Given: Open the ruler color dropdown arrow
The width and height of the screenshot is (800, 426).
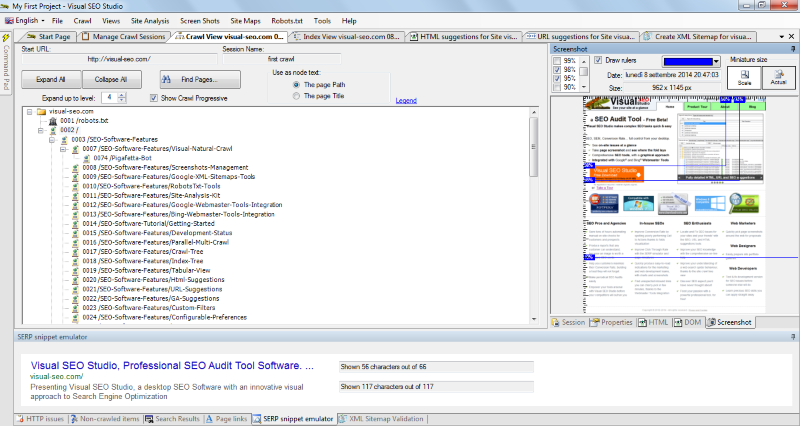Looking at the screenshot, I should click(x=716, y=61).
